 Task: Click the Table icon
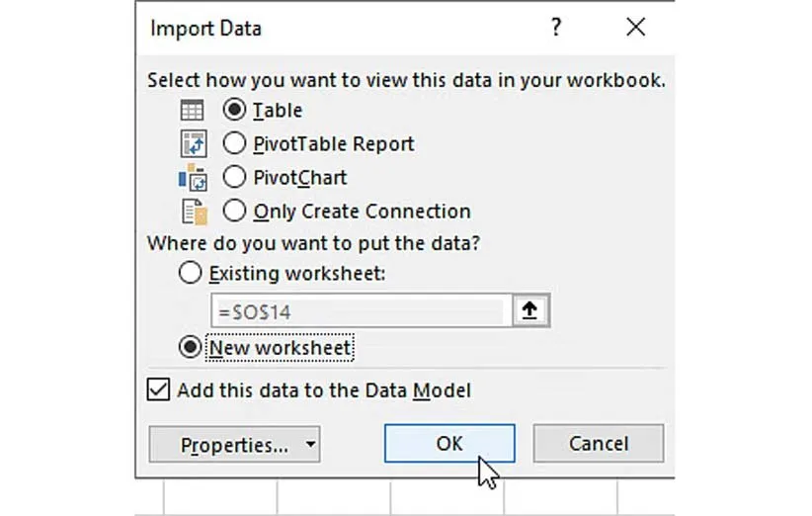192,111
